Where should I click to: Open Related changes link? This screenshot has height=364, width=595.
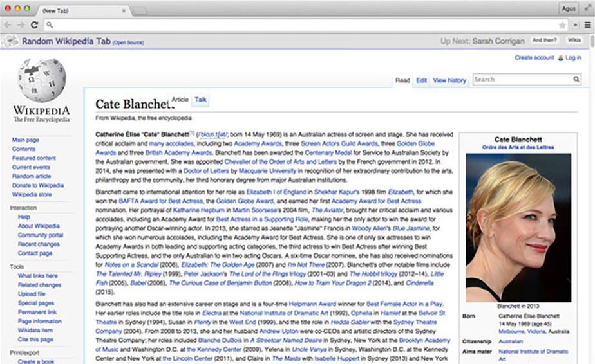coord(39,285)
